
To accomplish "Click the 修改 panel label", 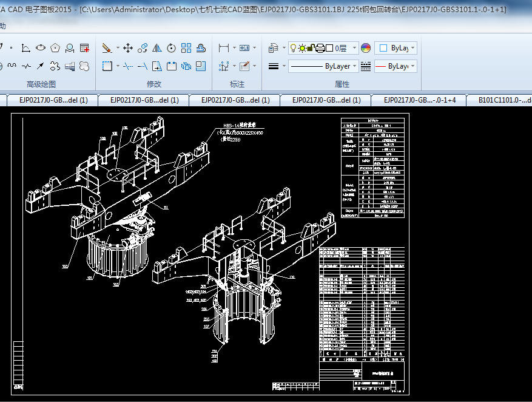I will point(154,84).
